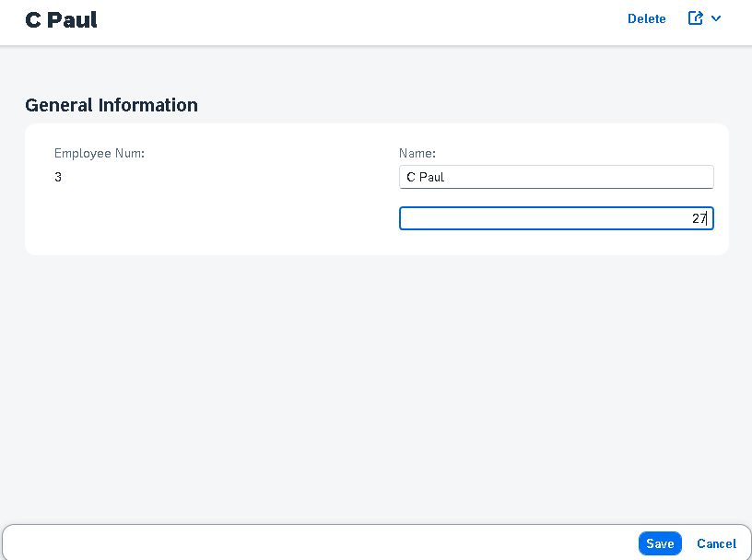
Task: Select the "C Paul" page title
Action: coord(61,19)
